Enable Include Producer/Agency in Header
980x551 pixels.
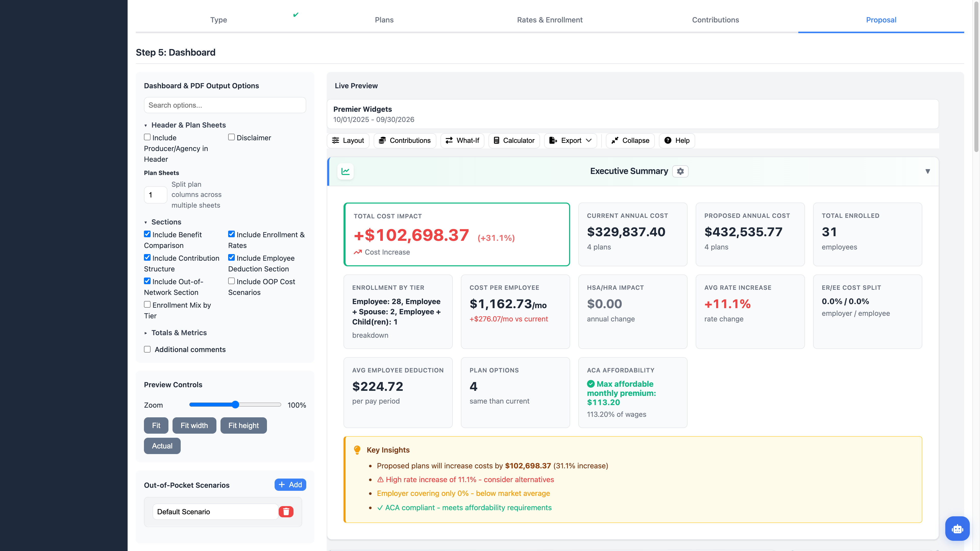coord(147,137)
